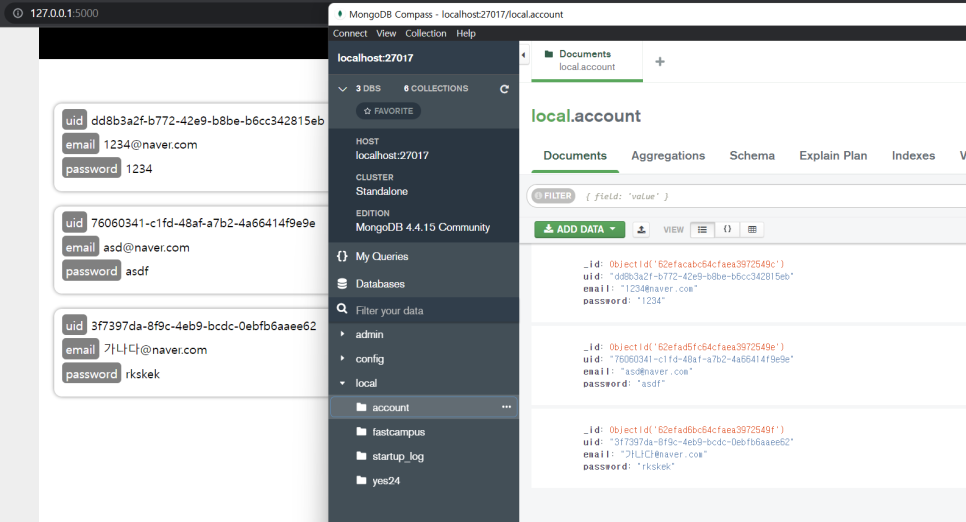This screenshot has height=522, width=966.
Task: Click the search magnifier icon in sidebar
Action: (342, 309)
